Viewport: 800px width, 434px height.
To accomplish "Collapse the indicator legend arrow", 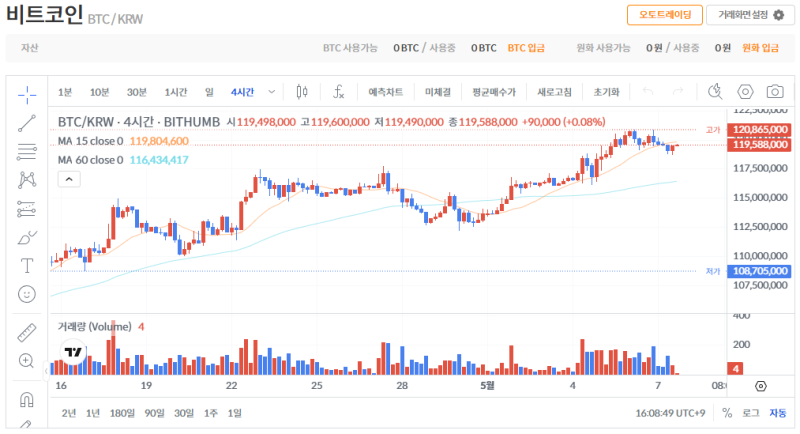I will point(69,180).
